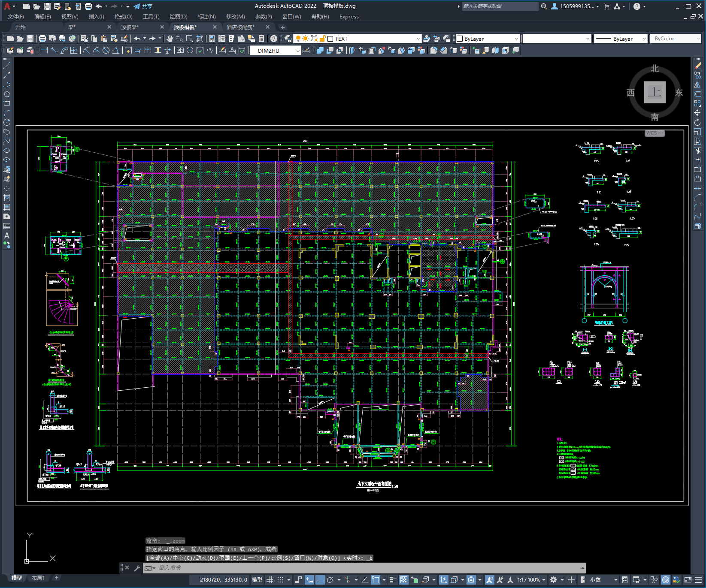Toggle snap mode in status bar
This screenshot has width=706, height=588.
click(280, 580)
